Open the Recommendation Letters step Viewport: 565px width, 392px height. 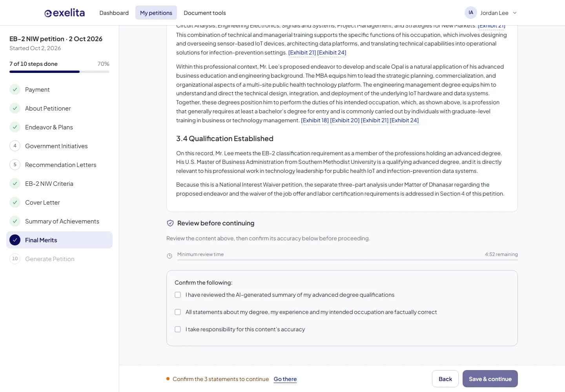click(60, 165)
